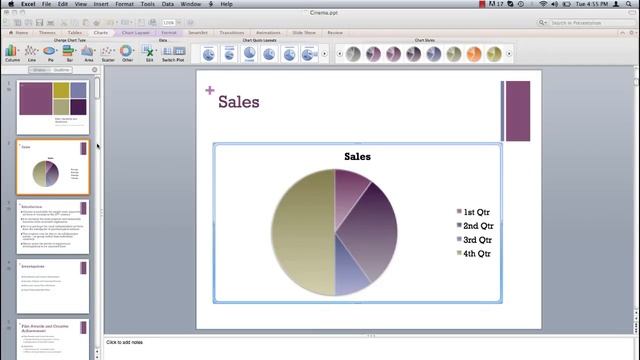Click Edit data in Excel icon
640x360 pixels.
(x=149, y=53)
